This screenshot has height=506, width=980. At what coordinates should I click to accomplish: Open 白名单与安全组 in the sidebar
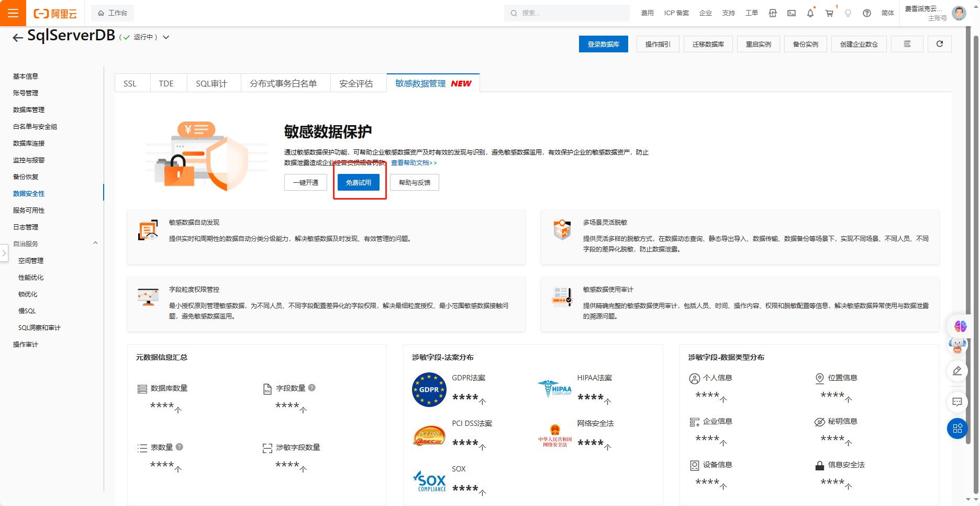click(35, 126)
